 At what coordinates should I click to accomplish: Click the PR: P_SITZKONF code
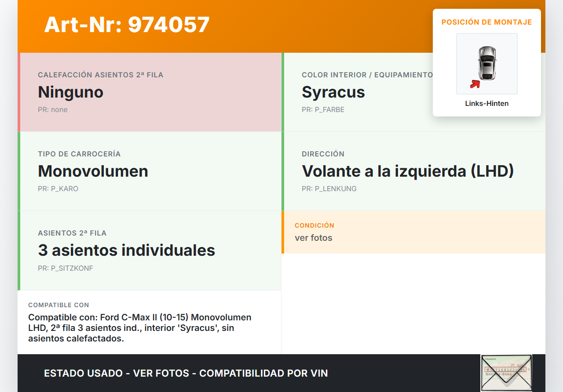[x=65, y=268]
